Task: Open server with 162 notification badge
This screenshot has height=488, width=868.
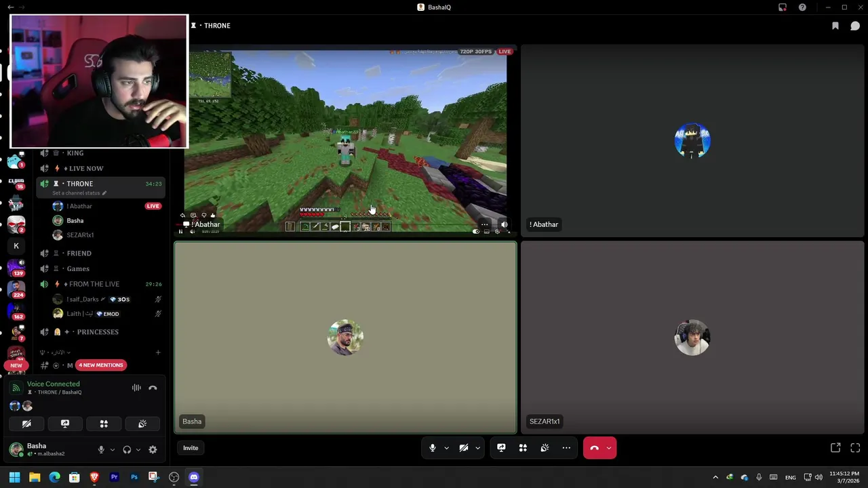Action: point(16,310)
